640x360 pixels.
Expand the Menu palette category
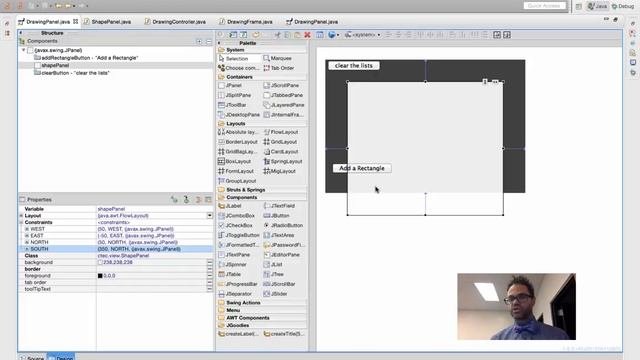[x=233, y=310]
